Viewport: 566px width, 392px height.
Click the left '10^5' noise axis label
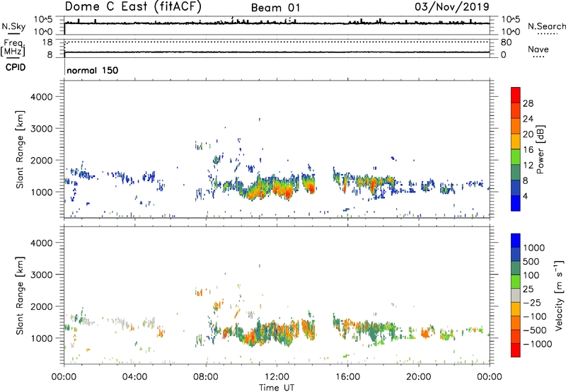point(44,20)
